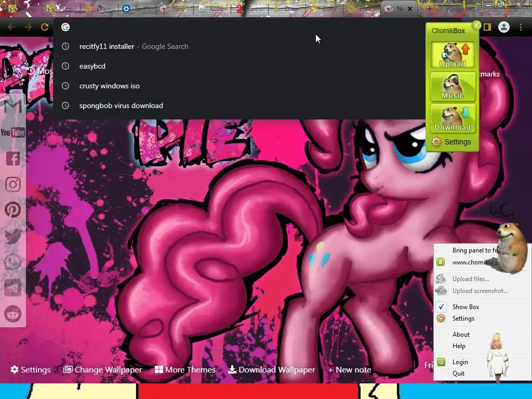The width and height of the screenshot is (532, 399).
Task: Open a new browser tab with plus
Action: pyautogui.click(x=430, y=9)
